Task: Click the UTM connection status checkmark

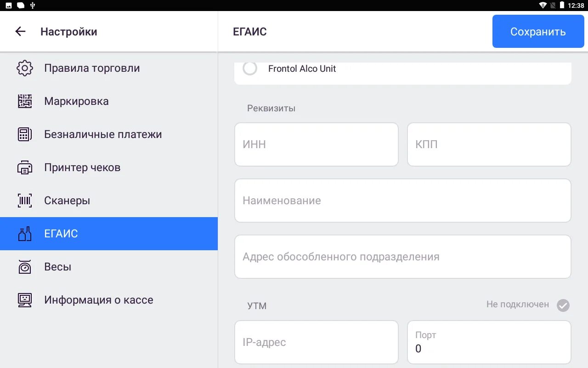Action: [563, 305]
